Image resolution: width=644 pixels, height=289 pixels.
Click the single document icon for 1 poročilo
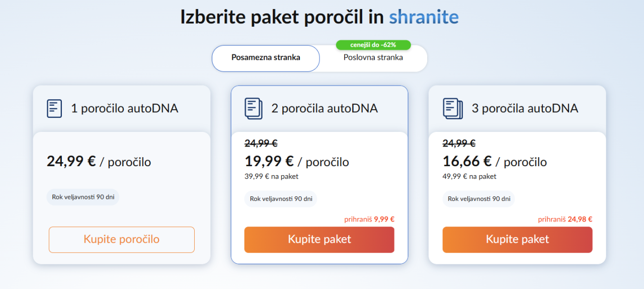click(x=54, y=108)
